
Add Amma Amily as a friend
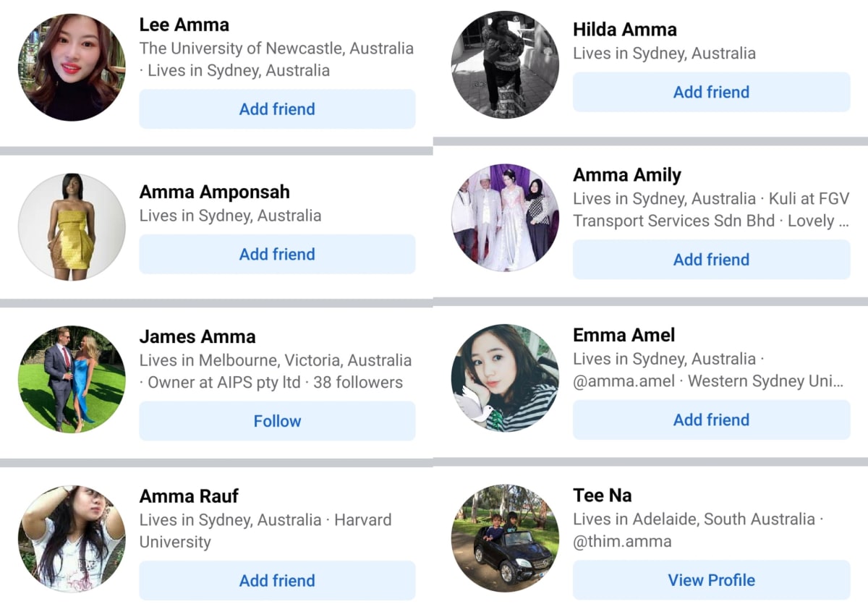(711, 260)
